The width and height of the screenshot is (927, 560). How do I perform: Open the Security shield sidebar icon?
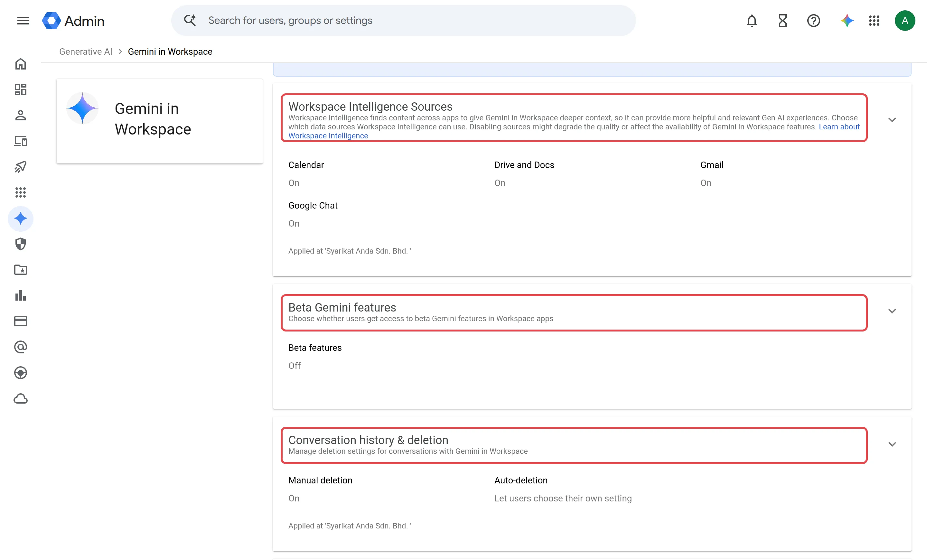pyautogui.click(x=20, y=244)
